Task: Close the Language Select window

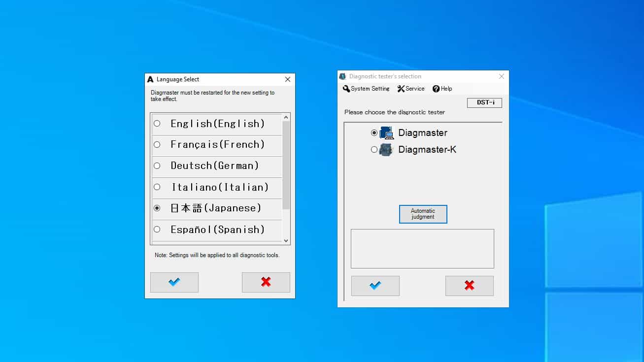Action: click(x=288, y=79)
